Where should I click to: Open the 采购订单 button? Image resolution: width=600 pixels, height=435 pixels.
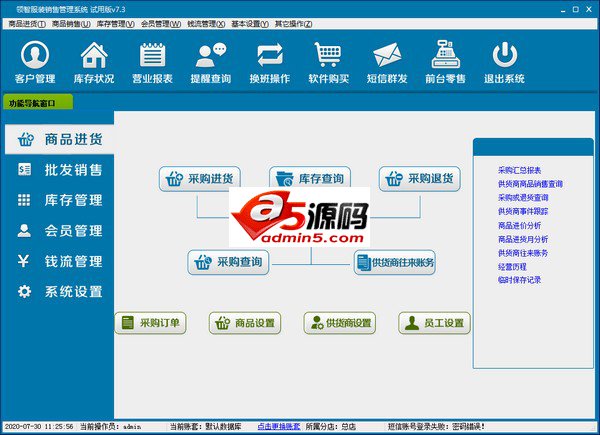[151, 323]
